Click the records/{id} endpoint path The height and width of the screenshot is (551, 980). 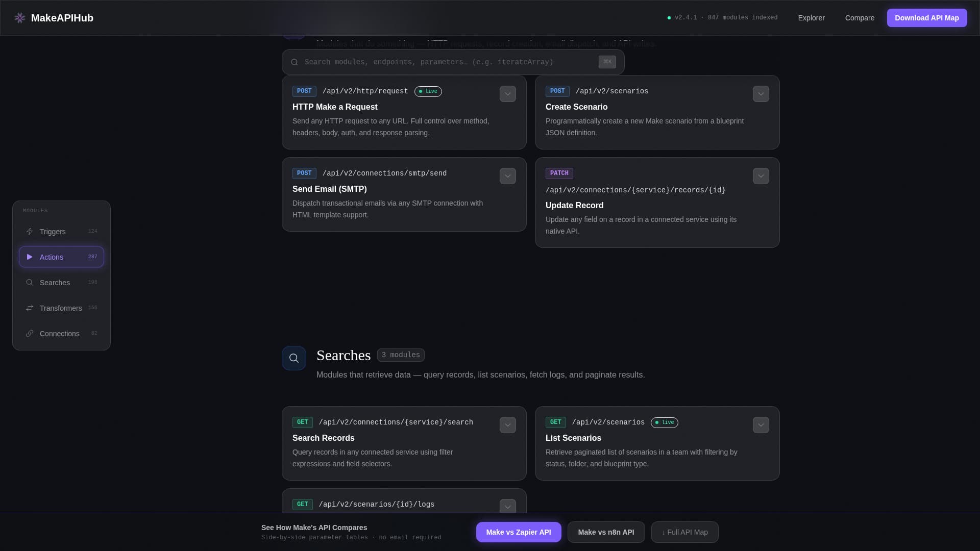pyautogui.click(x=635, y=190)
